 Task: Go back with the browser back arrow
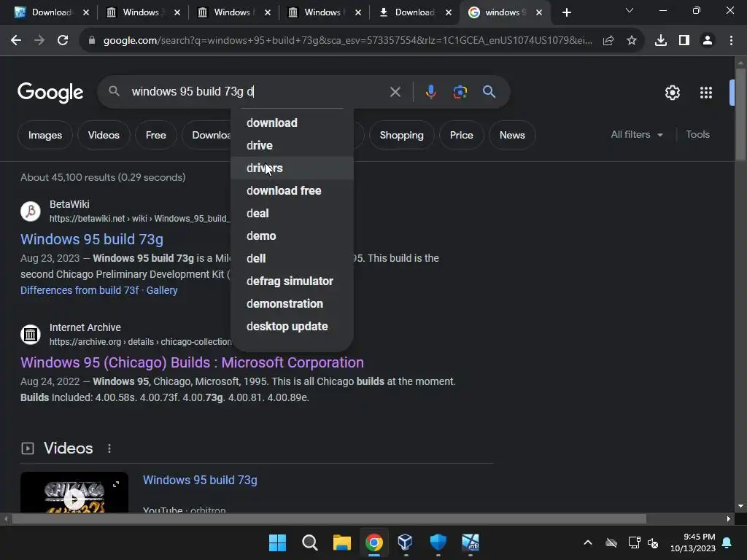(x=16, y=41)
